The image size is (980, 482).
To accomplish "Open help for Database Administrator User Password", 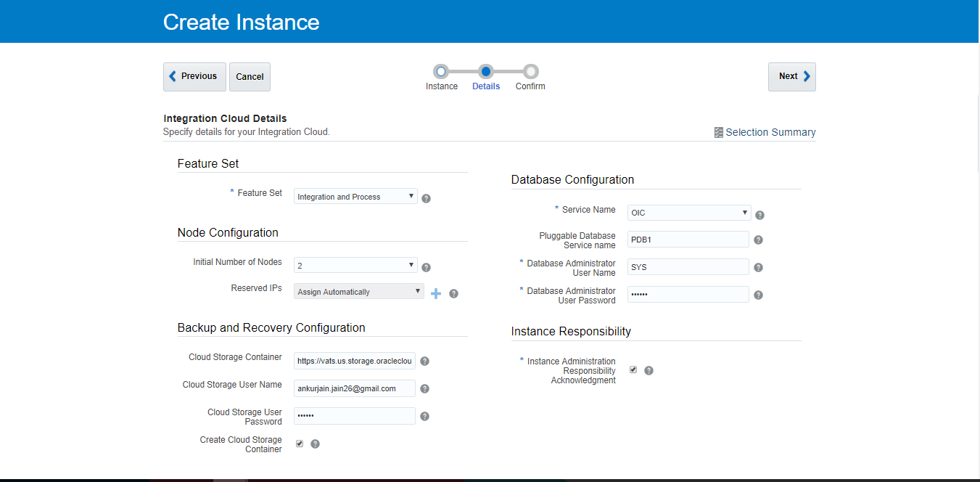I will pyautogui.click(x=758, y=295).
